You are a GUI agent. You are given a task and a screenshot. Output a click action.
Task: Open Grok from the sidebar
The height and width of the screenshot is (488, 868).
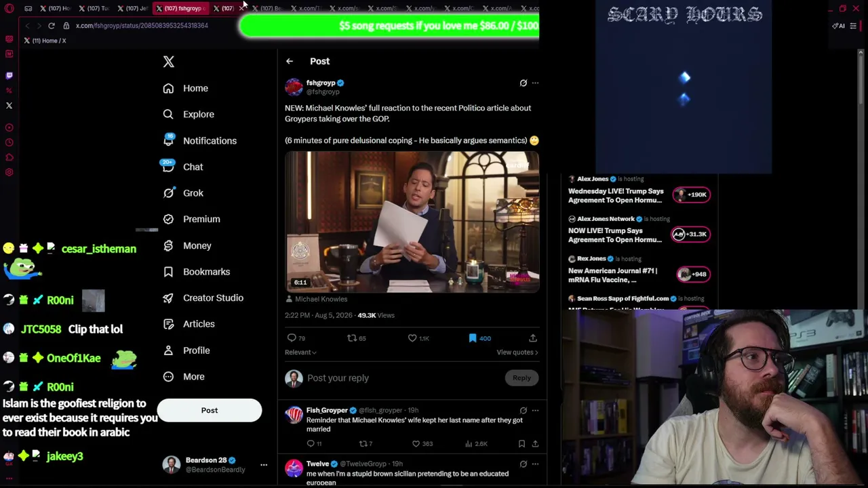point(183,193)
